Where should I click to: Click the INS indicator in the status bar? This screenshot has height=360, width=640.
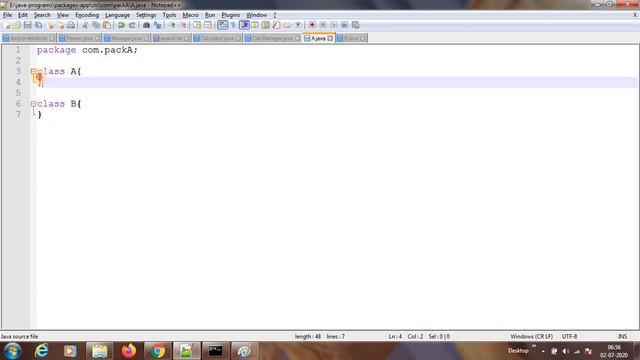click(x=622, y=337)
